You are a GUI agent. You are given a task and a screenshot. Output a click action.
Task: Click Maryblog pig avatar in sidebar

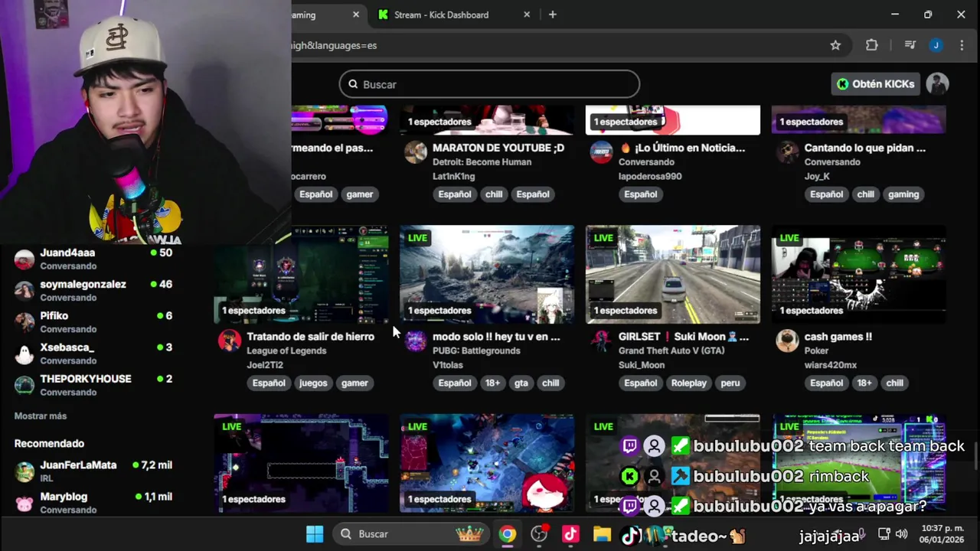coord(24,503)
